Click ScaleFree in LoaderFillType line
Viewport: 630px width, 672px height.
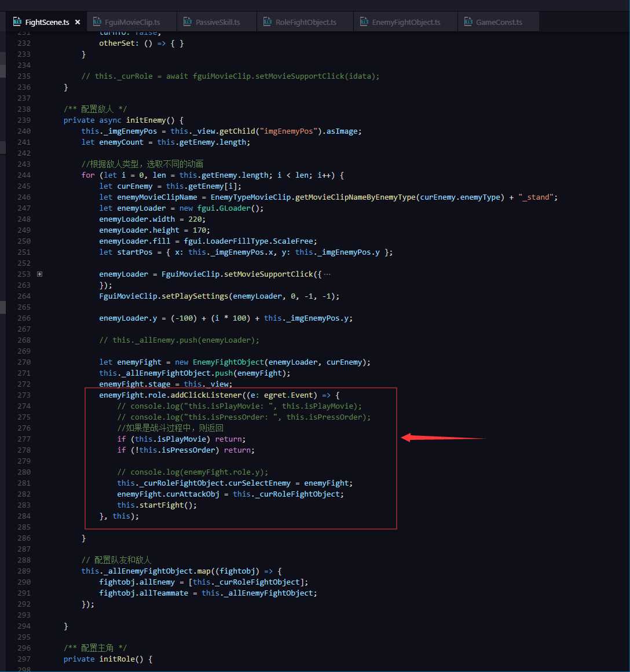pos(293,241)
